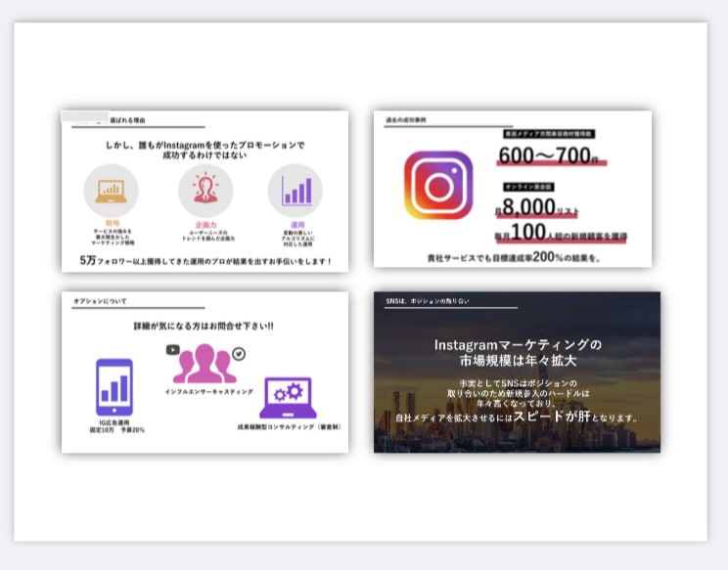Click the orange laptop chart icon
Screen dimensions: 728x570
pos(111,191)
